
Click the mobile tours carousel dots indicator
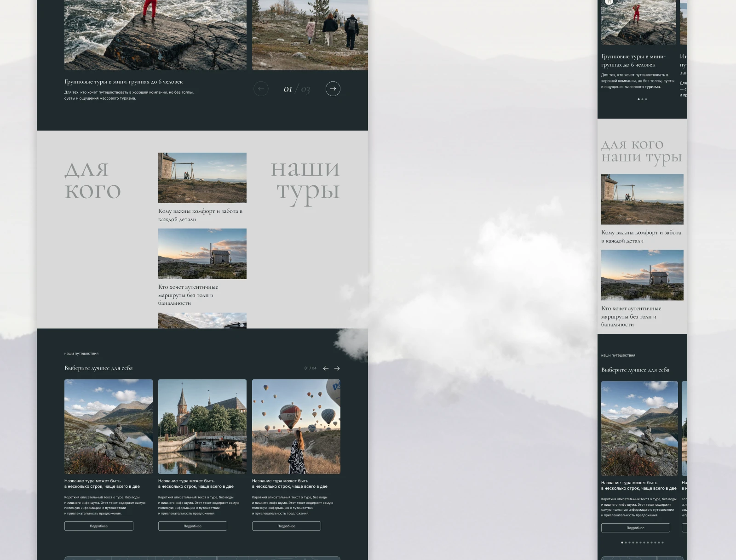pyautogui.click(x=642, y=543)
